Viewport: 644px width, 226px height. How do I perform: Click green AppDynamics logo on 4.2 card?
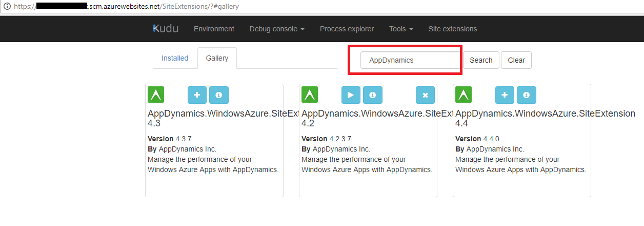point(310,95)
